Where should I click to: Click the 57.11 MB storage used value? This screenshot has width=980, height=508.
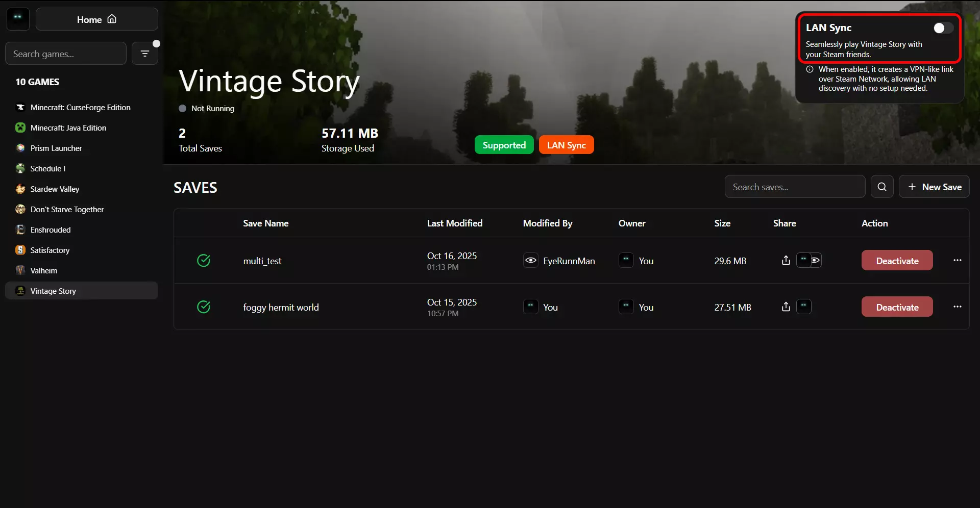[x=350, y=133]
